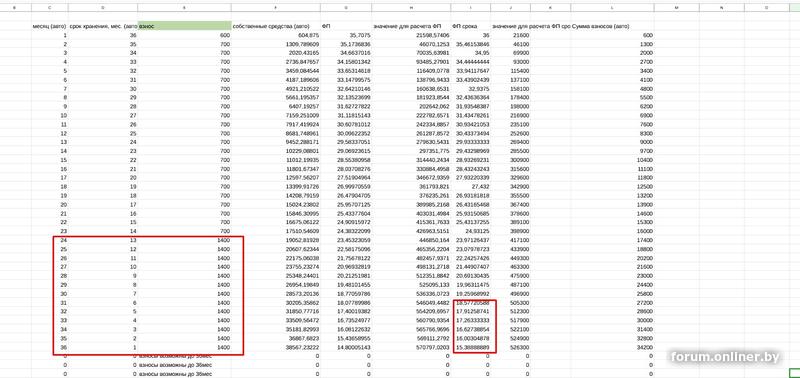Select the column L letter header

[x=613, y=8]
